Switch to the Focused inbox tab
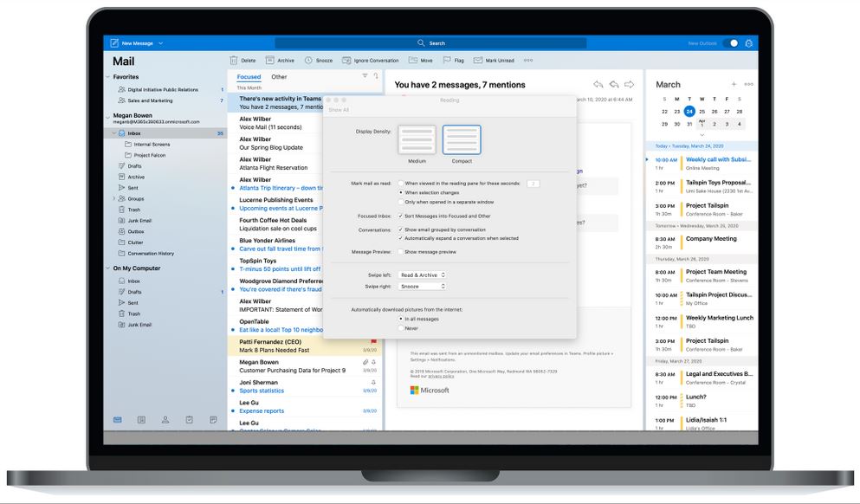 click(x=249, y=76)
